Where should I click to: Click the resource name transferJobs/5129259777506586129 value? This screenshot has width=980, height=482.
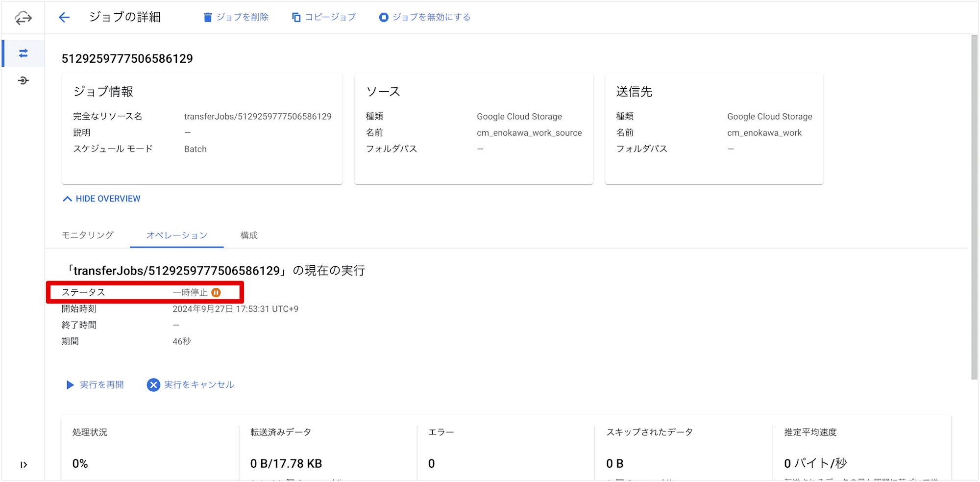[258, 117]
